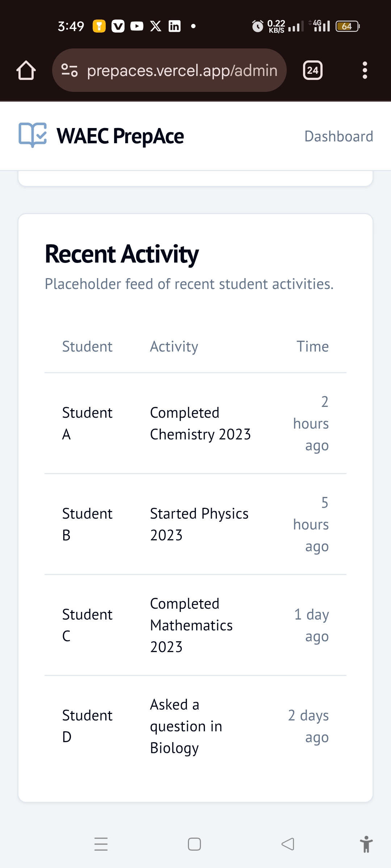Click the WAEC PrepAce book logo icon
The width and height of the screenshot is (391, 868).
click(33, 135)
